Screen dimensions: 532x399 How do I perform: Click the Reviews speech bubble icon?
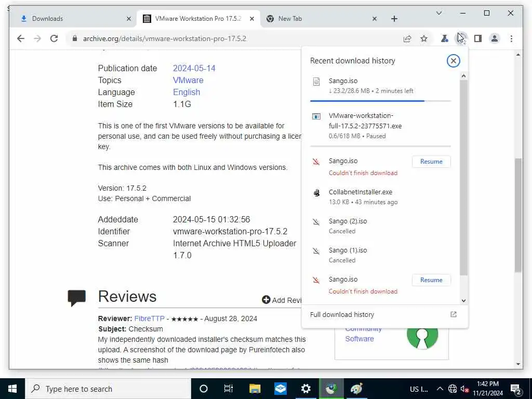pyautogui.click(x=77, y=298)
